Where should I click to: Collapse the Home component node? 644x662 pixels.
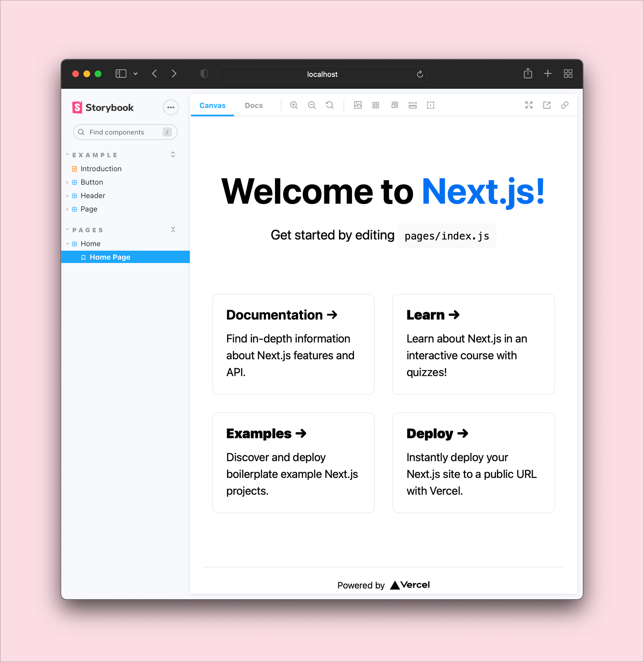point(90,244)
